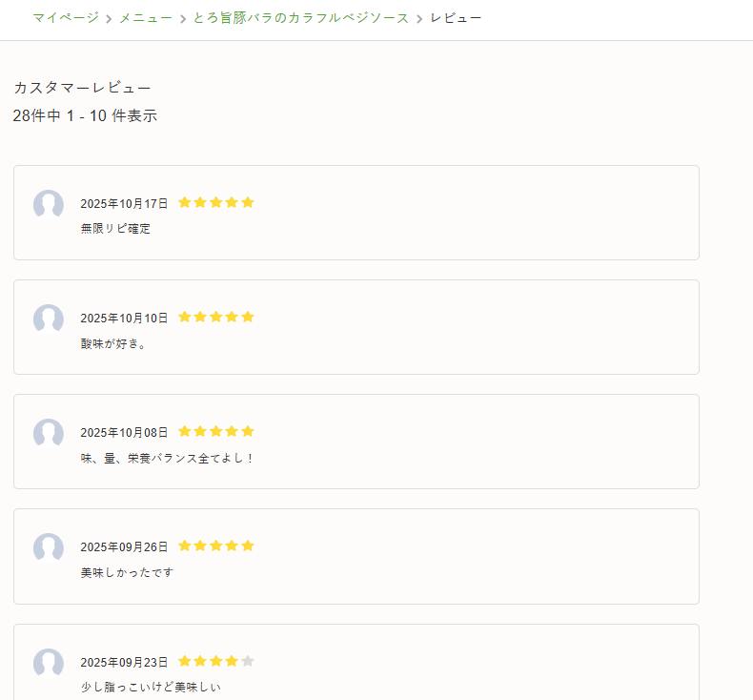Viewport: 753px width, 700px height.
Task: Click avatar icon on 2025年10月10日 review
Action: (x=49, y=319)
